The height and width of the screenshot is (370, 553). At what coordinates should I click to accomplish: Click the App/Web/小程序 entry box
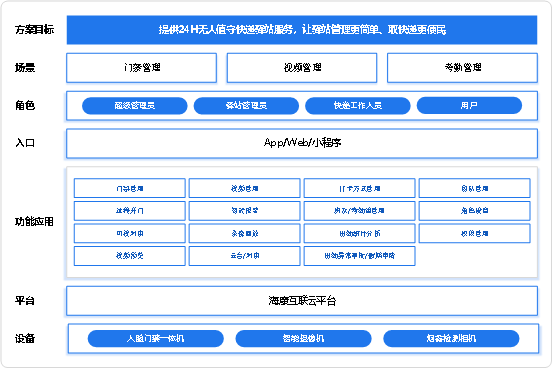pos(302,143)
